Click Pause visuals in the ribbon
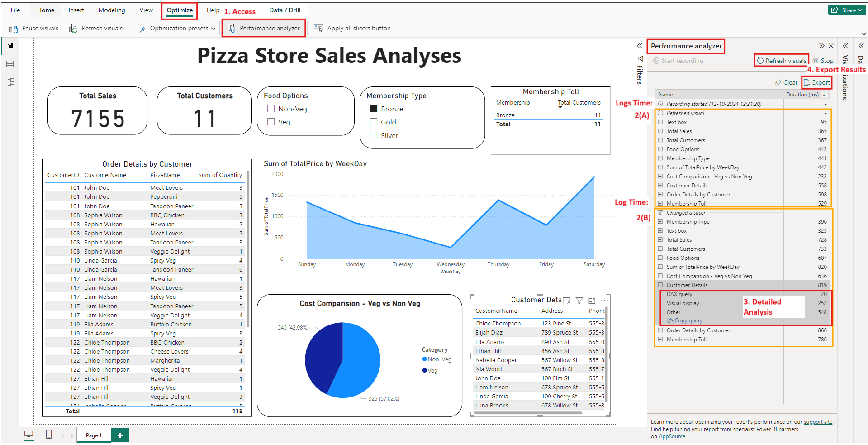This screenshot has height=445, width=868. click(34, 28)
